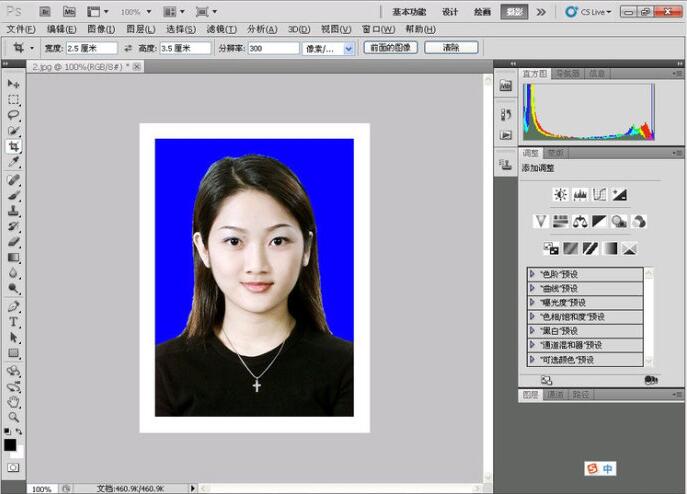This screenshot has height=494, width=687.
Task: Add a Curves adjustment
Action: (x=599, y=195)
